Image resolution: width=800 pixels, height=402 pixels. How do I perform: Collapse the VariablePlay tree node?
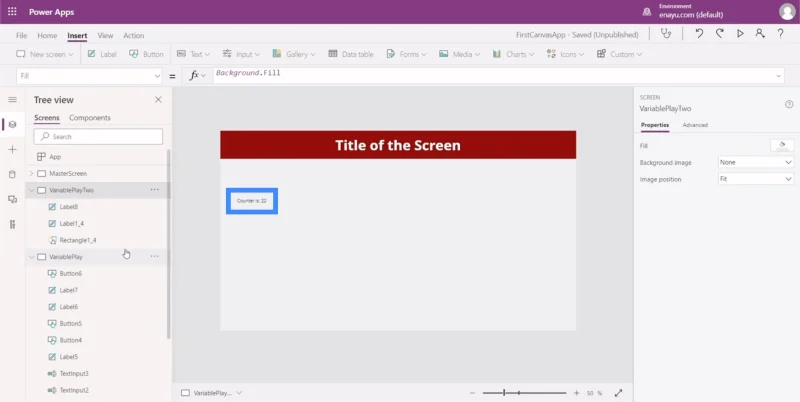pos(32,257)
